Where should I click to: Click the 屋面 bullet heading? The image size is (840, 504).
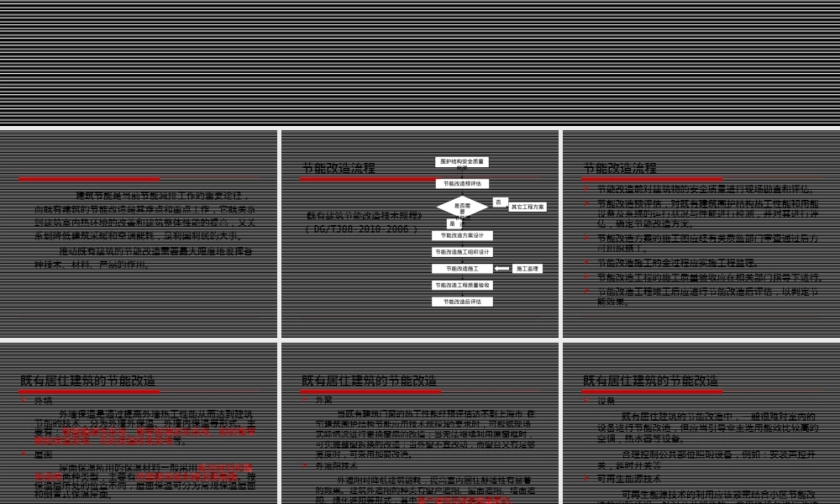(44, 454)
